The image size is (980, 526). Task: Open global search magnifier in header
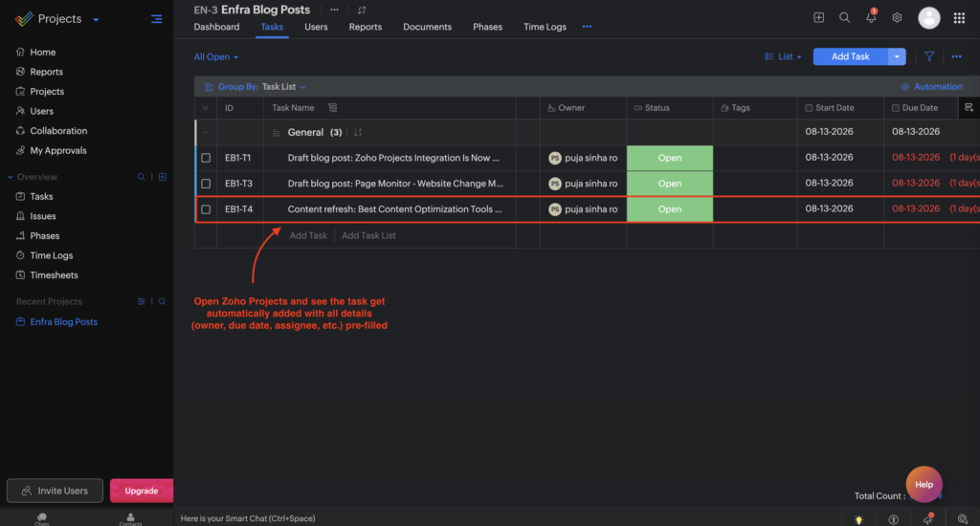tap(844, 17)
